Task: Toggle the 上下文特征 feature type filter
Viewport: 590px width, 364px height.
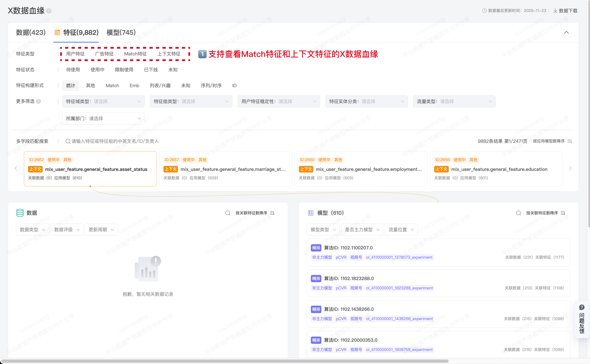Action: tap(169, 54)
